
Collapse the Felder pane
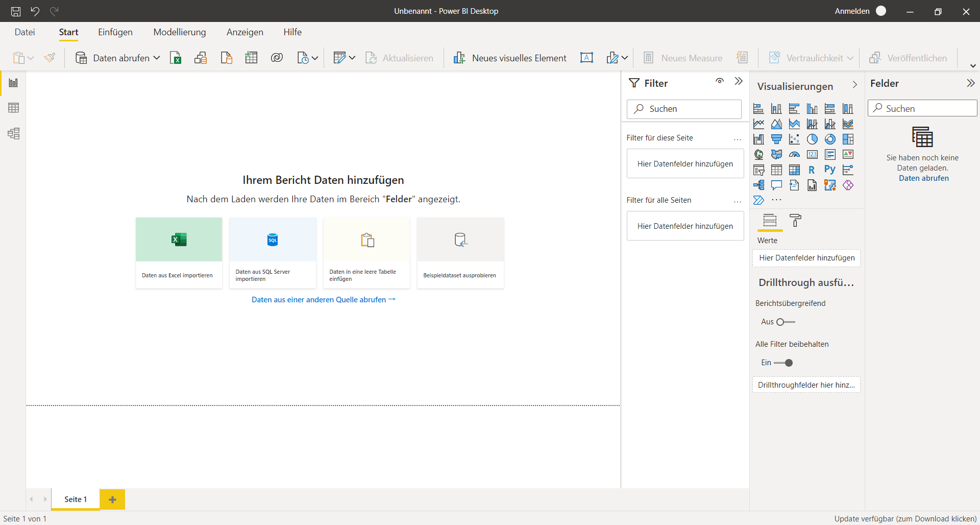[970, 83]
